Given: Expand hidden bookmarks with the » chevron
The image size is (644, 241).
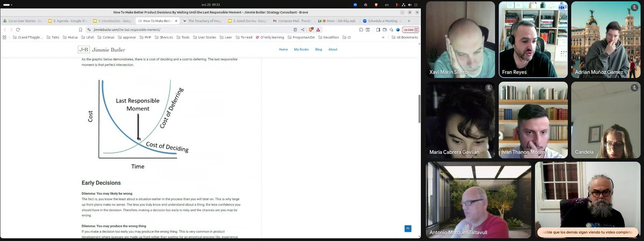Looking at the screenshot, I should coord(383,38).
